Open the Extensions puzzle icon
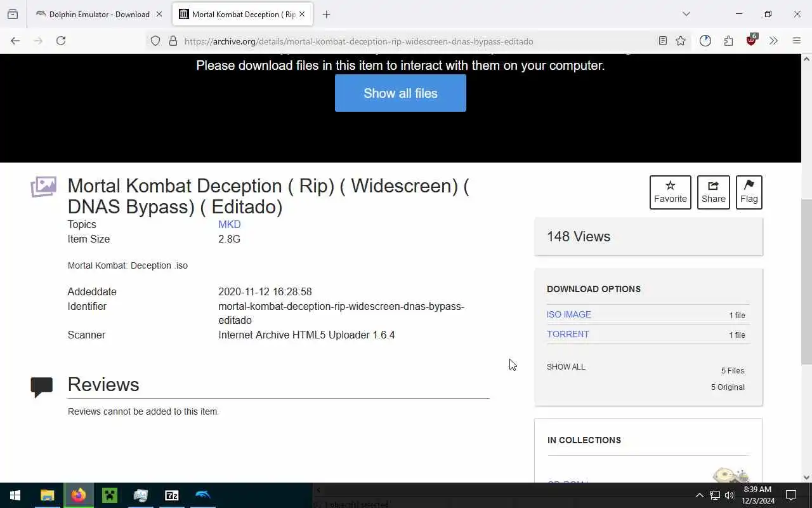This screenshot has height=508, width=812. pos(728,41)
